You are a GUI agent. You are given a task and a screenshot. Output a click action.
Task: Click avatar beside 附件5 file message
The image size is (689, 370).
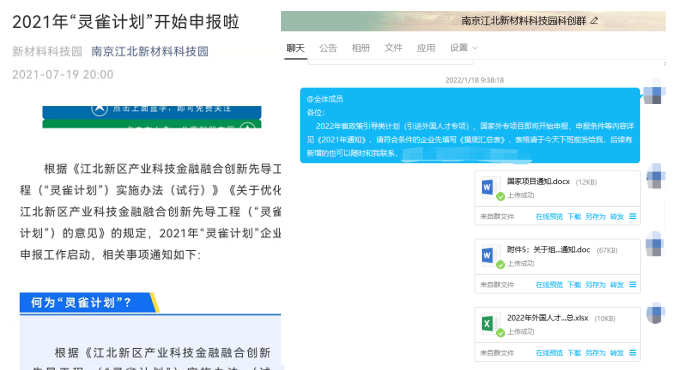point(655,245)
